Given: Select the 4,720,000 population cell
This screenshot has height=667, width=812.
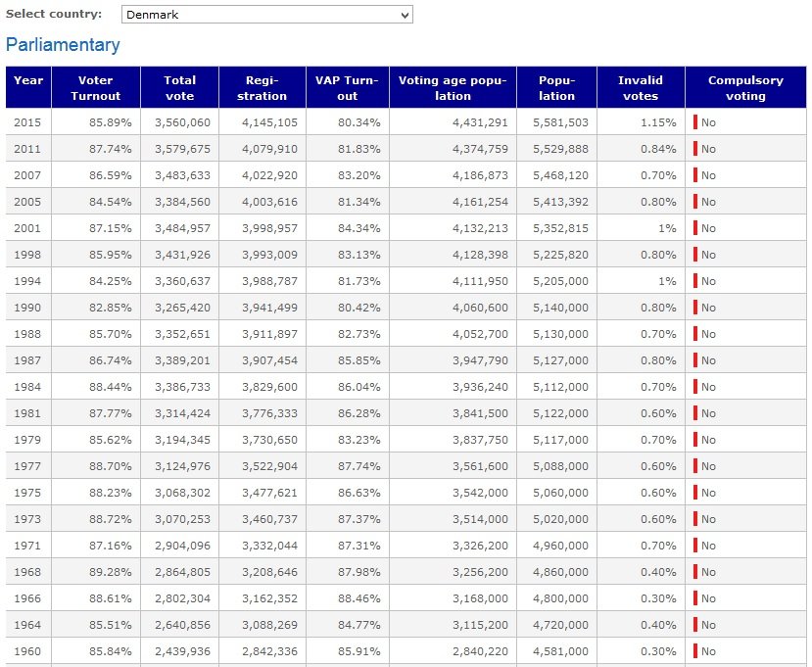Looking at the screenshot, I should pyautogui.click(x=556, y=624).
